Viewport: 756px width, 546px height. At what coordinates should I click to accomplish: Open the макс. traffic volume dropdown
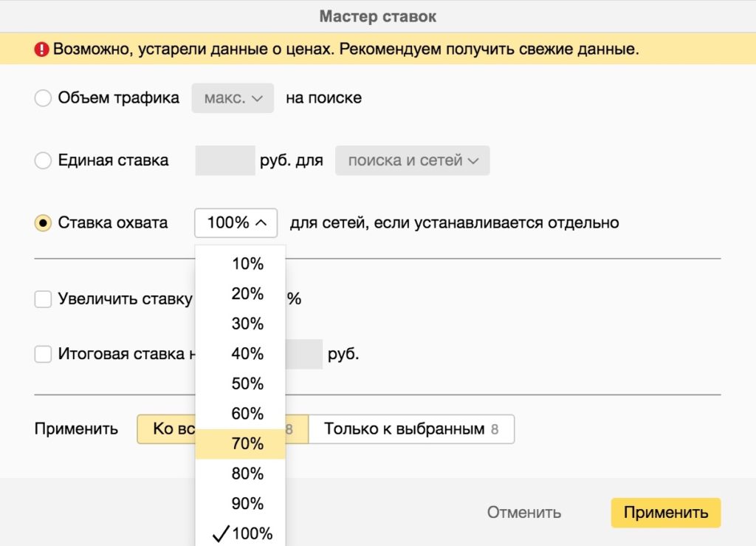(233, 98)
